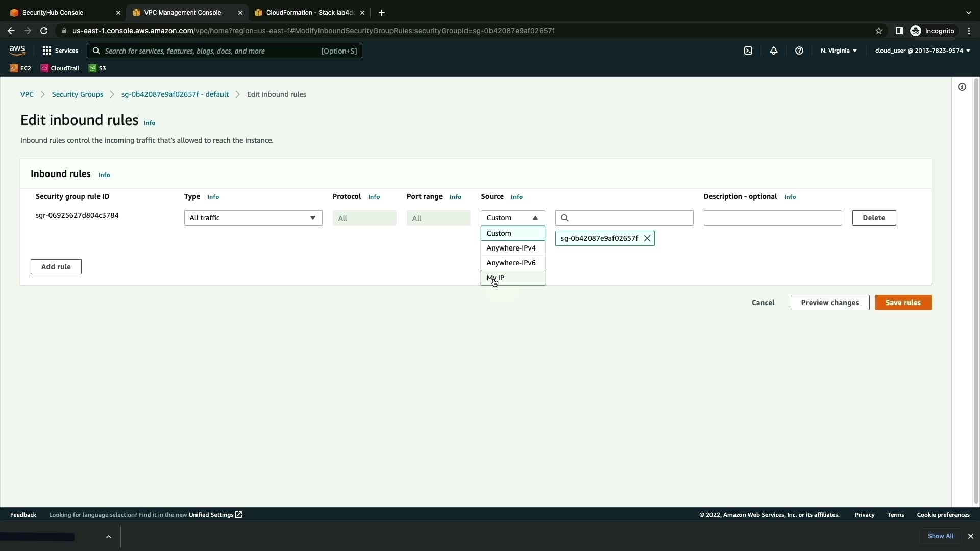This screenshot has height=551, width=980.
Task: Click the info panel icon at right edge
Action: (962, 87)
